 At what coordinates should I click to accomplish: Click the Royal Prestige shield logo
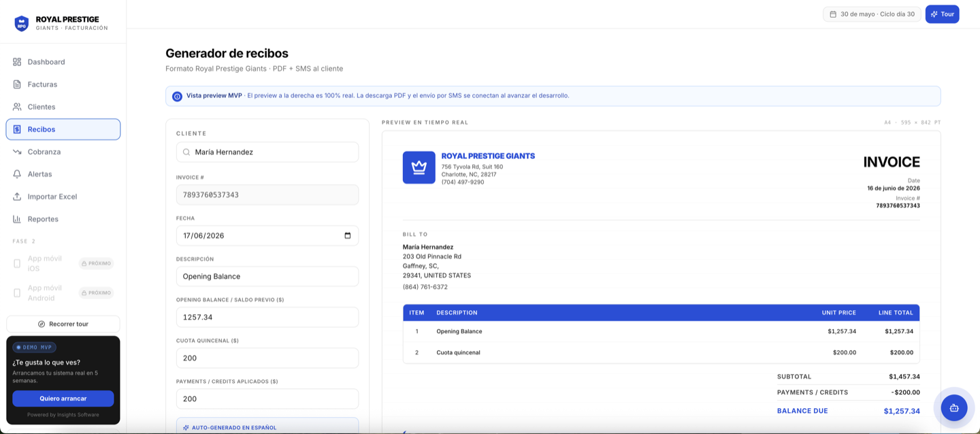pos(22,24)
